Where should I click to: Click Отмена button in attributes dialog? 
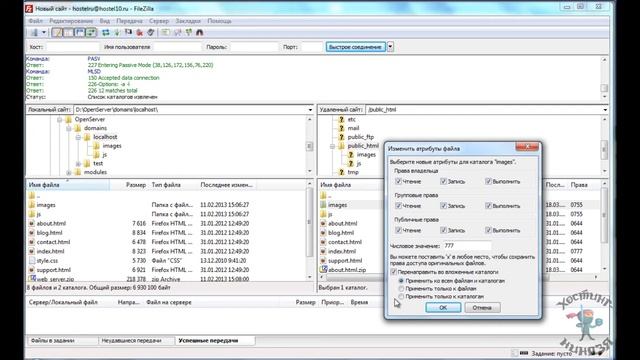482,308
